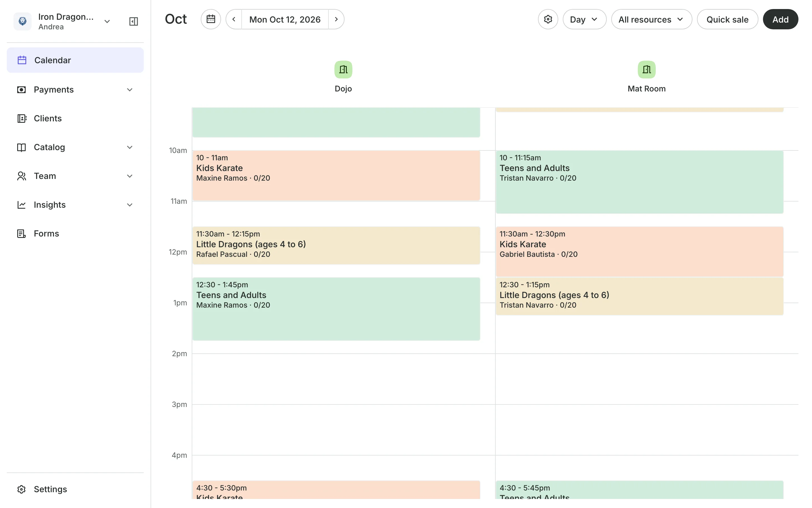Open the Insights section
812x508 pixels.
point(75,205)
